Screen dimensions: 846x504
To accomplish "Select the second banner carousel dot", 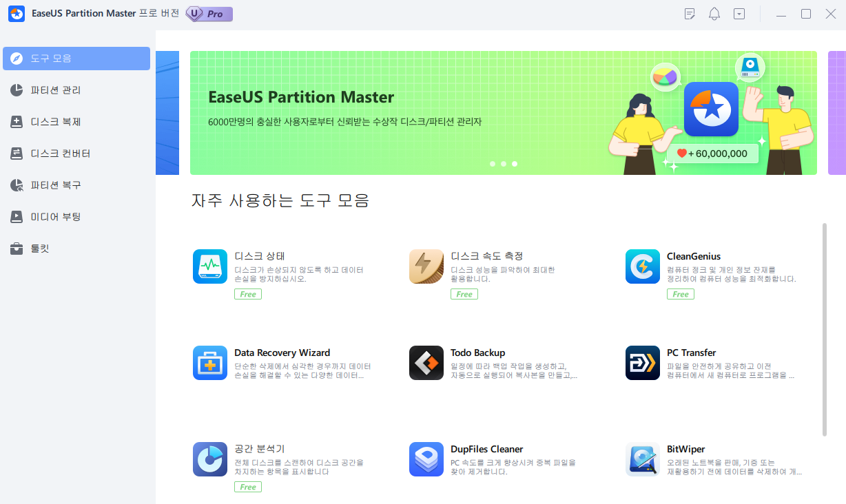I will click(504, 164).
